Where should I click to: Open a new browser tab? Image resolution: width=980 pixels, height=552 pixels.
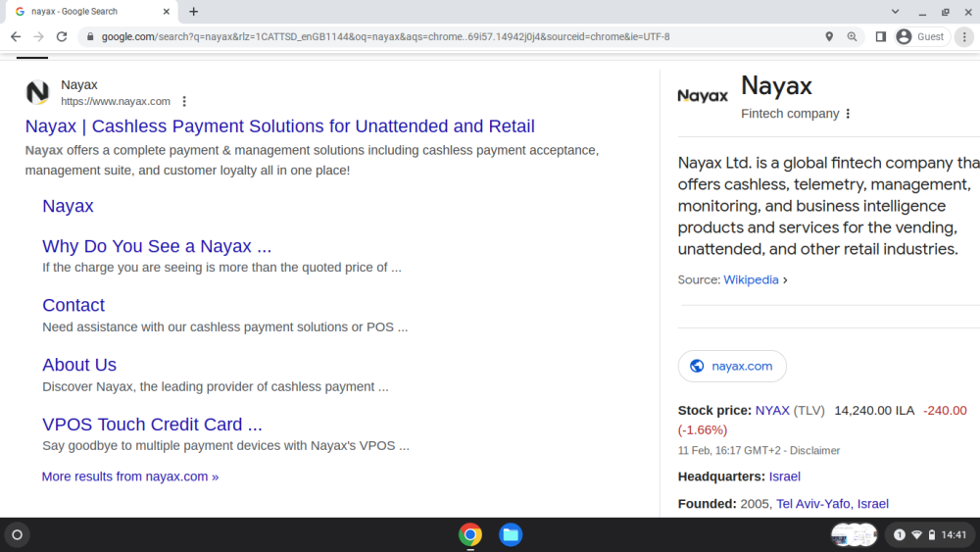pyautogui.click(x=194, y=11)
